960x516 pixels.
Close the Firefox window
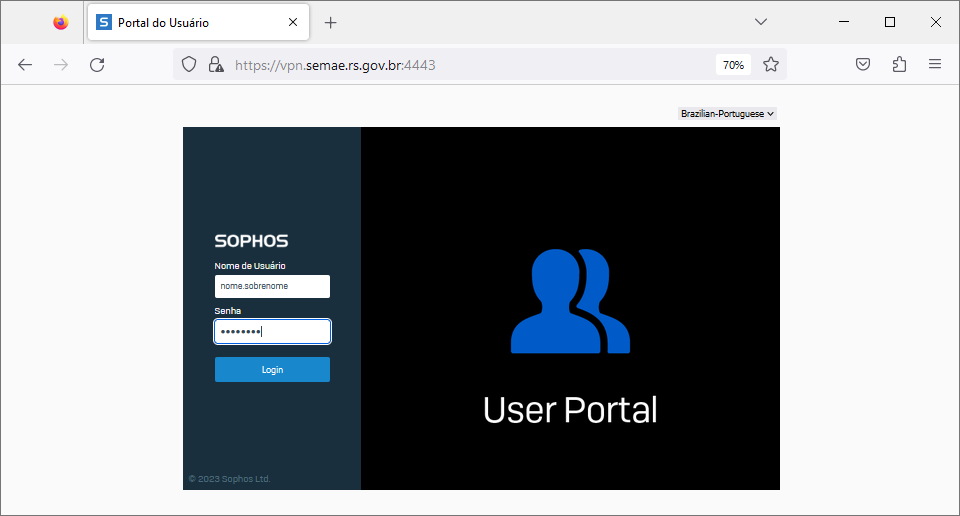click(x=936, y=22)
